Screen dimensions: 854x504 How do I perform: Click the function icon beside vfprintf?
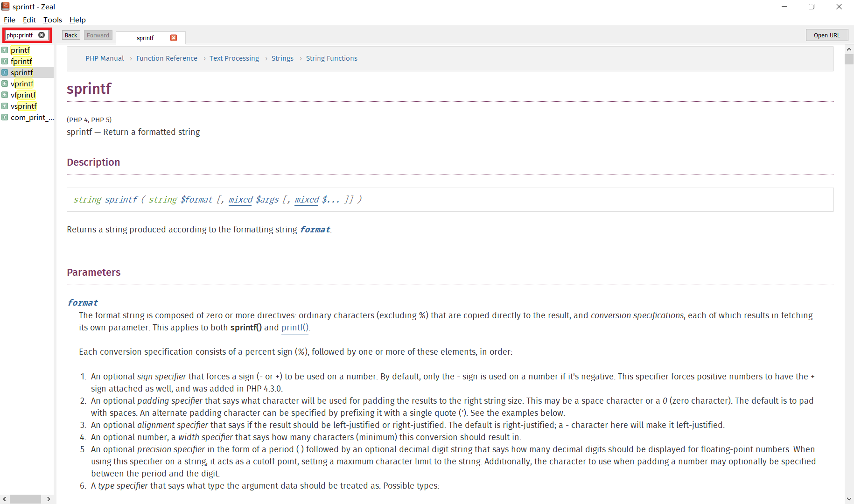(5, 95)
